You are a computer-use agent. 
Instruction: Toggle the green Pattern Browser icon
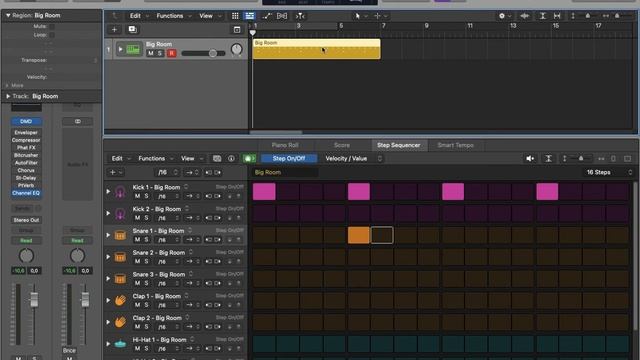[x=249, y=158]
